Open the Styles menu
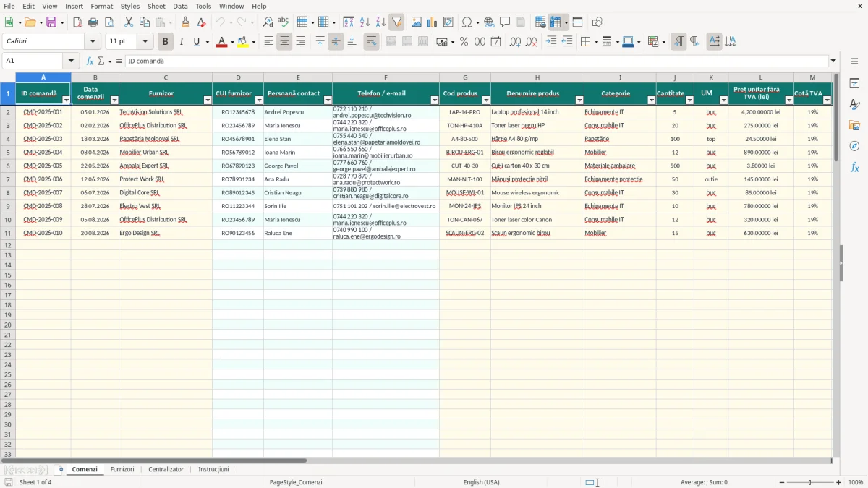This screenshot has width=868, height=488. coord(130,6)
